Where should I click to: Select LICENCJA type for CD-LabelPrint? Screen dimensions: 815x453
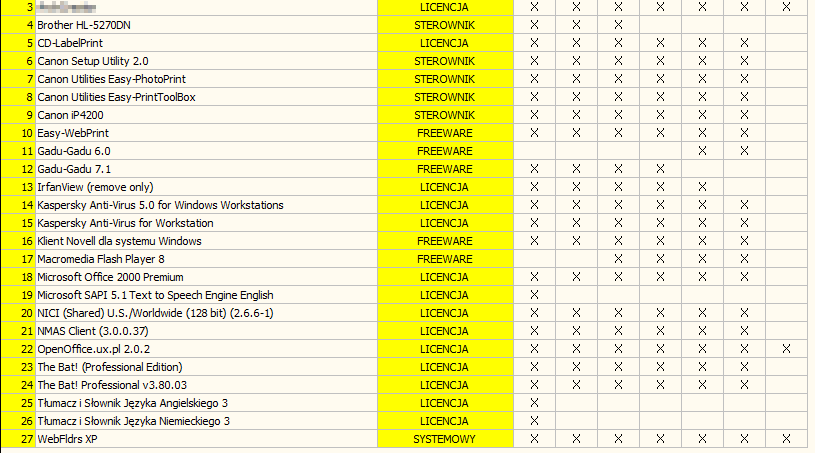[445, 43]
